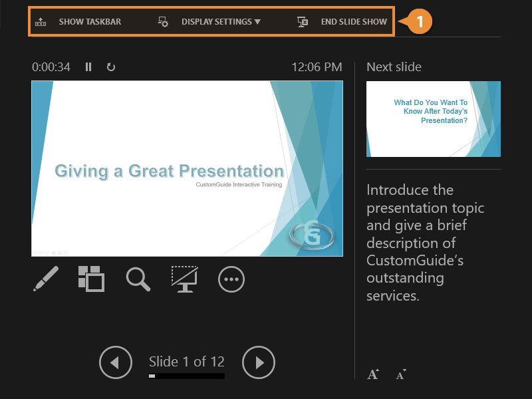The width and height of the screenshot is (532, 399).
Task: Open the See All Slides view
Action: click(x=91, y=279)
